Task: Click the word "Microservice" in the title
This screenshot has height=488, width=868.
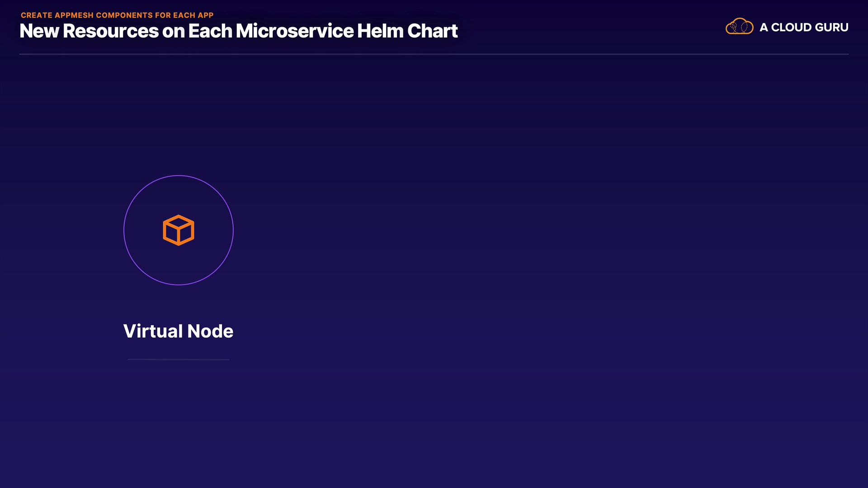Action: [x=295, y=31]
